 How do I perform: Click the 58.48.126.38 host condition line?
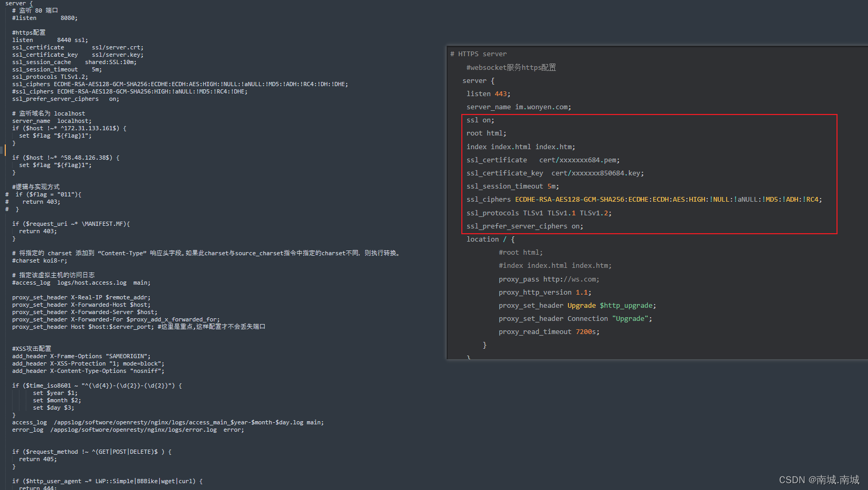coord(66,158)
